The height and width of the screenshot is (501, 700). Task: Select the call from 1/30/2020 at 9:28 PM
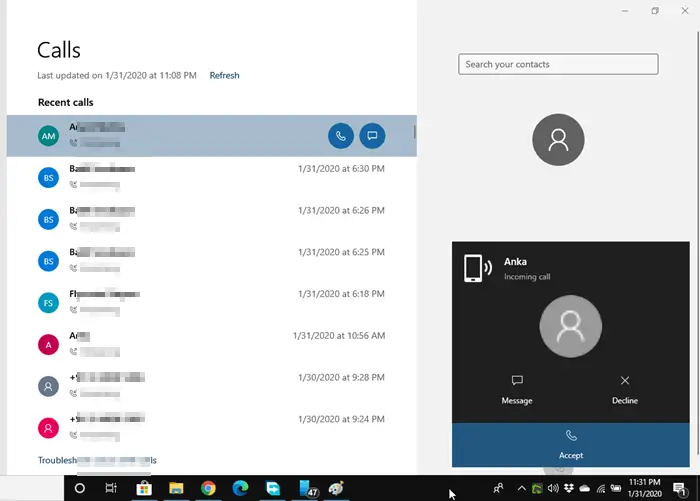[x=211, y=384]
